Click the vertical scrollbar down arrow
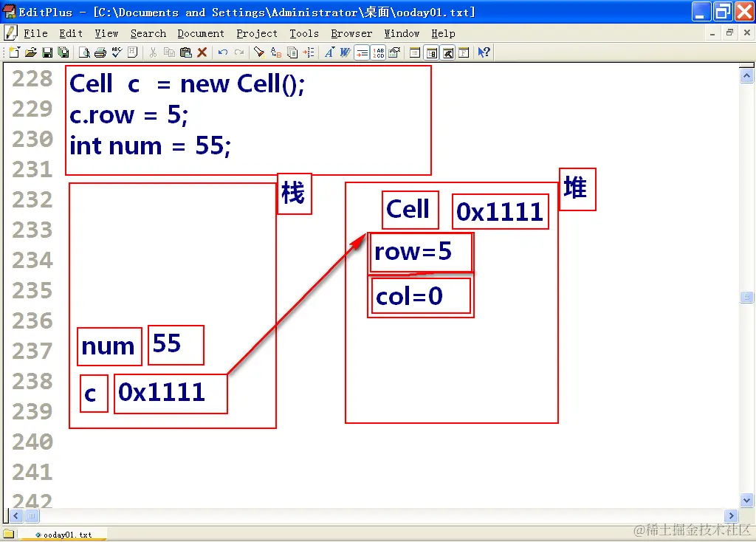This screenshot has width=756, height=542. [747, 500]
